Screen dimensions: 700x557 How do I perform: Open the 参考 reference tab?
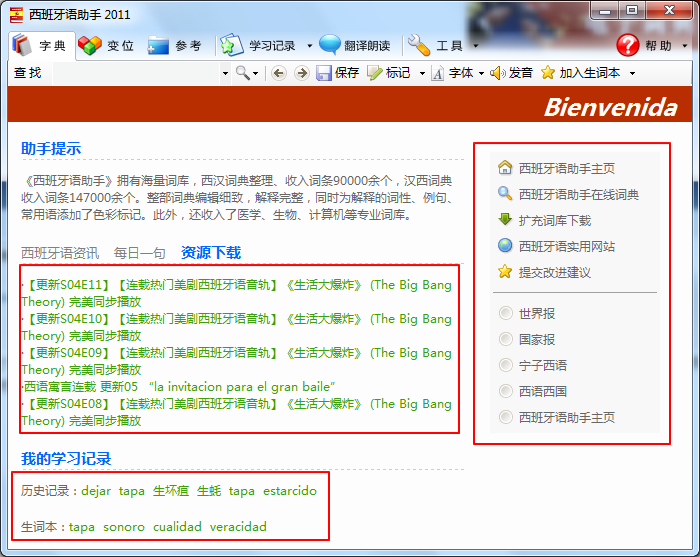point(175,46)
